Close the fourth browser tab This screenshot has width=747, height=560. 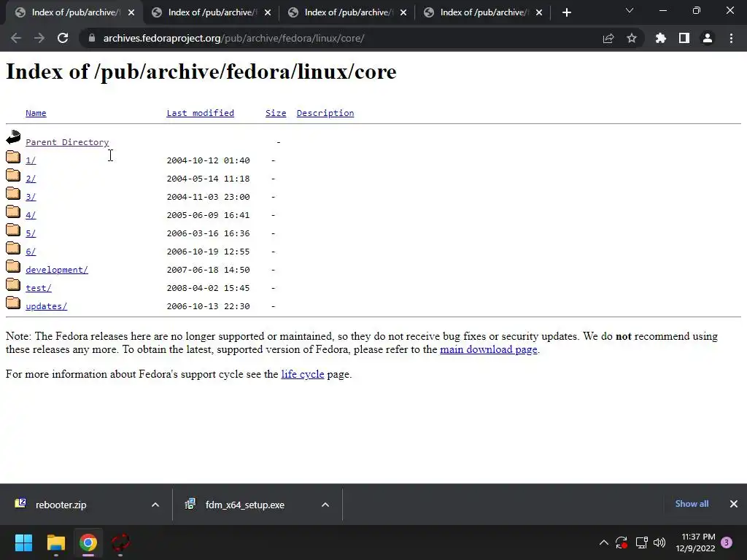539,12
